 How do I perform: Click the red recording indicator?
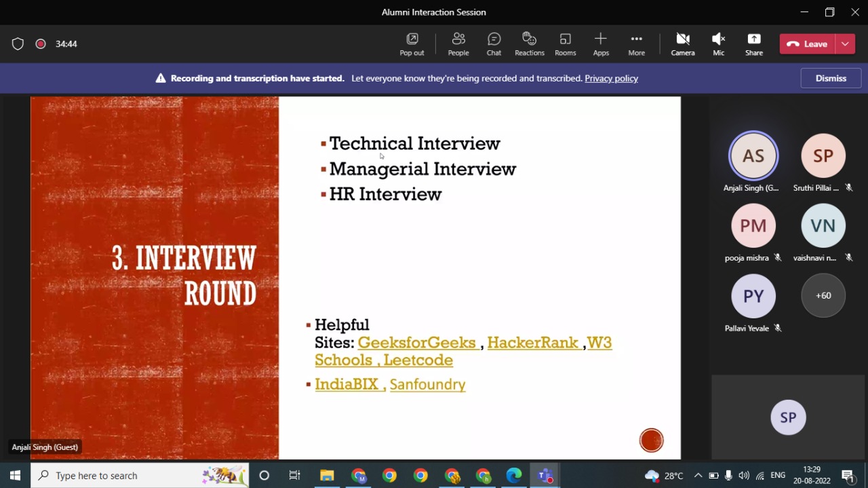click(41, 44)
